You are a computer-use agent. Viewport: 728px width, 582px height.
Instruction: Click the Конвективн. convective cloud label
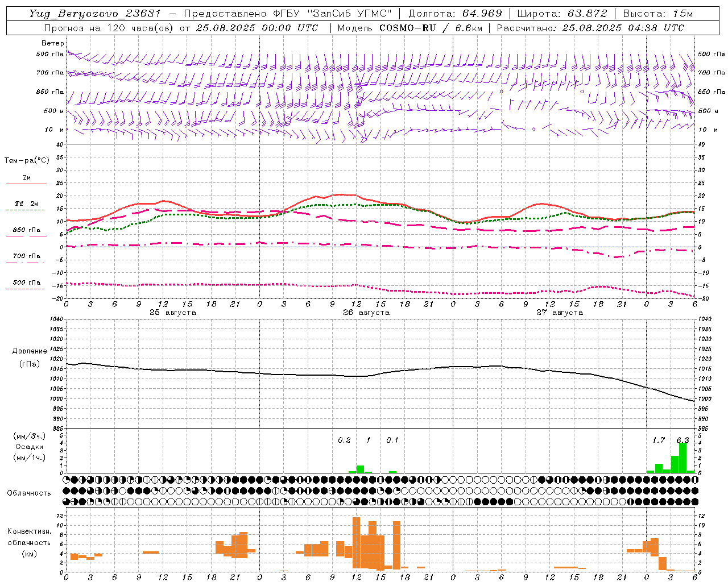coord(30,531)
